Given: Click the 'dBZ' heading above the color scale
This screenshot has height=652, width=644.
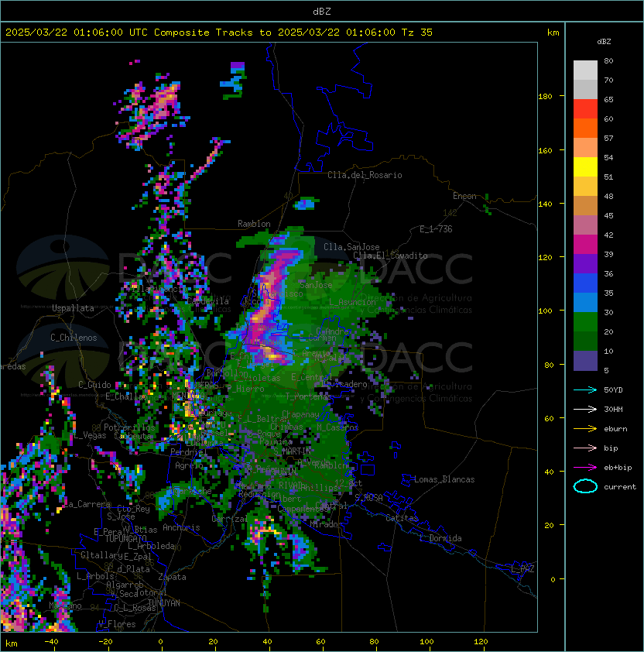Looking at the screenshot, I should 604,42.
